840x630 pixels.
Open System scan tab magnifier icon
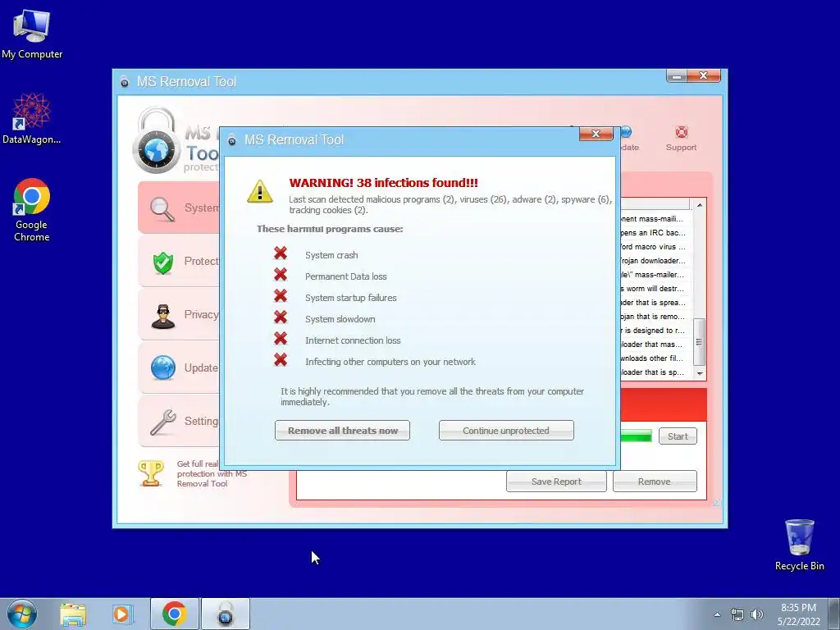pos(162,209)
